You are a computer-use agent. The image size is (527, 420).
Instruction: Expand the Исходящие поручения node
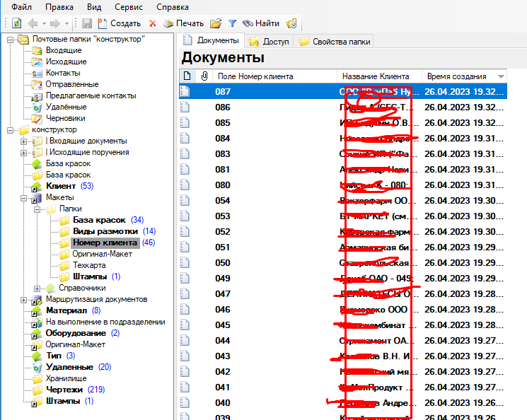pyautogui.click(x=23, y=153)
